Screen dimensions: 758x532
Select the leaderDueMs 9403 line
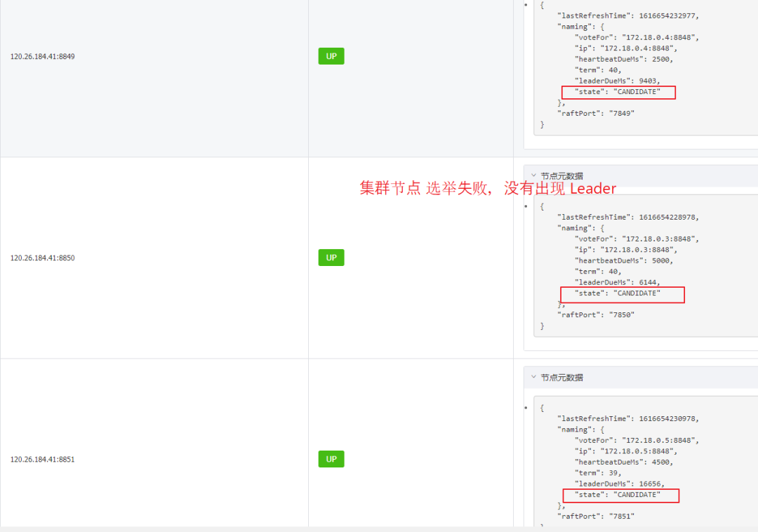click(618, 81)
